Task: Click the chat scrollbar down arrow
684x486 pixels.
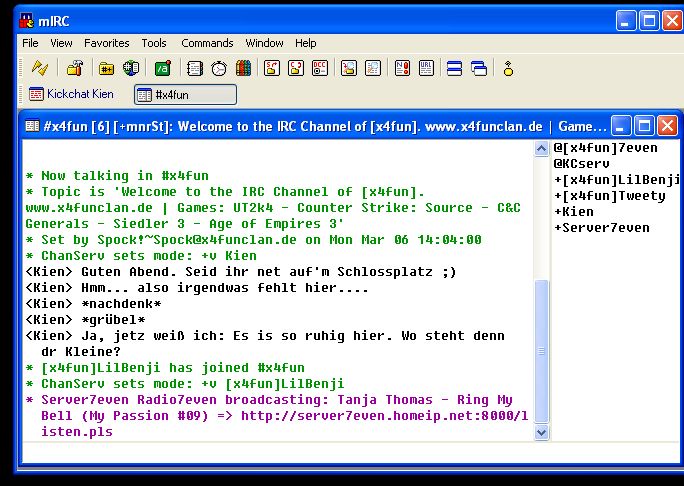Action: tap(542, 433)
